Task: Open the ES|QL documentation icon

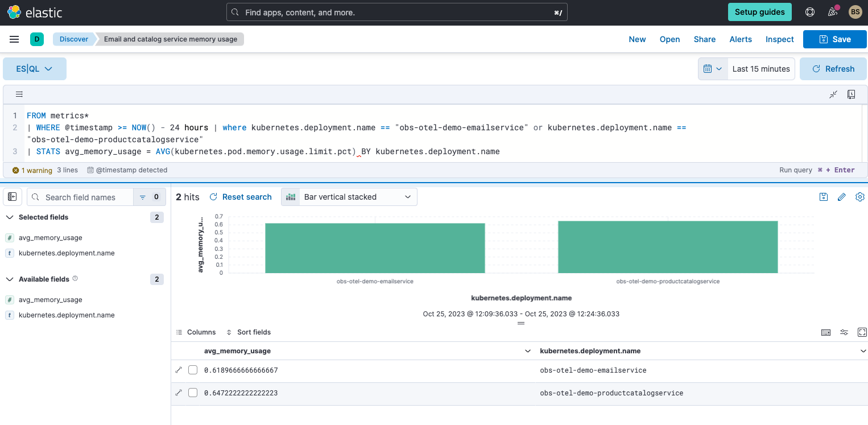Action: coord(852,94)
